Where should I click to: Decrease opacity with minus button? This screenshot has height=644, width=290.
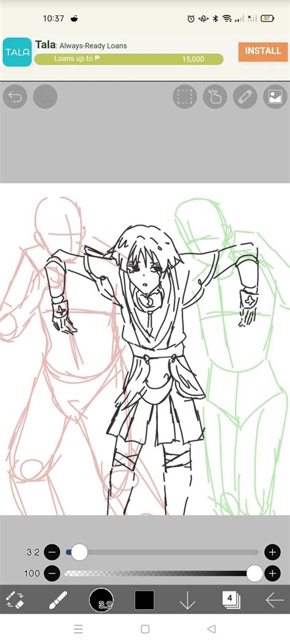point(52,573)
